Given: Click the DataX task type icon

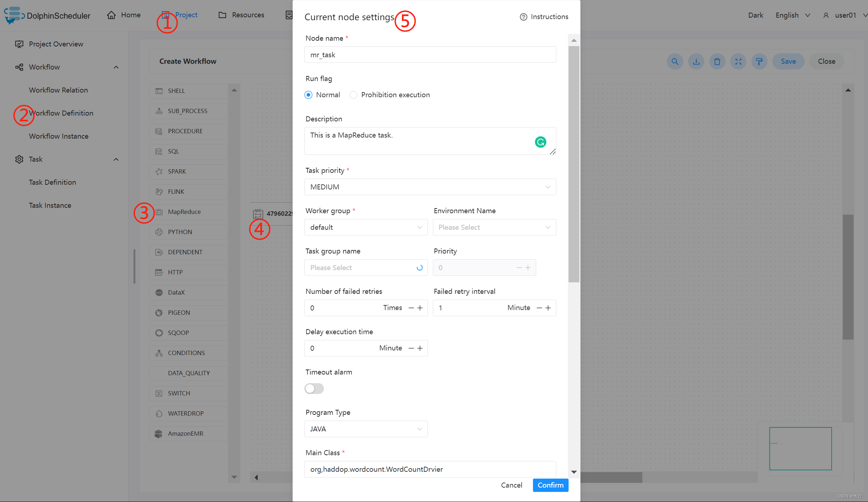Looking at the screenshot, I should point(159,292).
